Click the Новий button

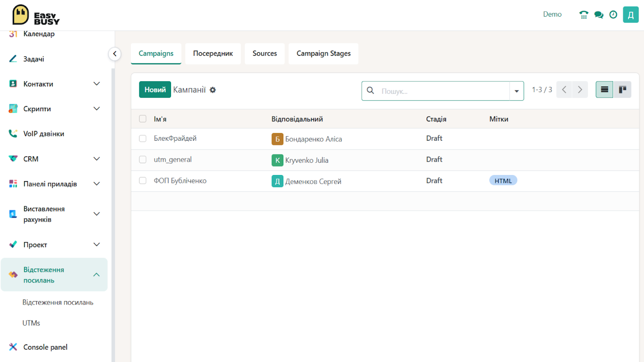coord(155,90)
